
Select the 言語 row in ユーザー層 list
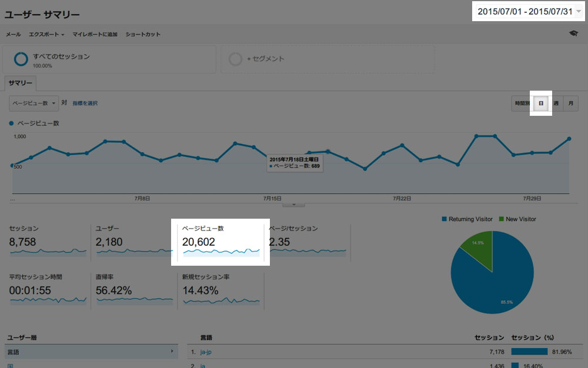pyautogui.click(x=91, y=352)
